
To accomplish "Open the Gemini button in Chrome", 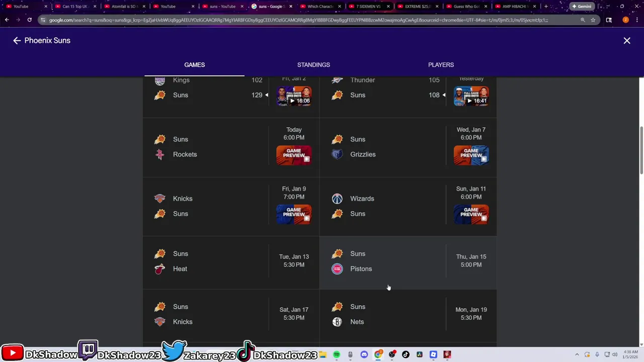I will tap(582, 7).
